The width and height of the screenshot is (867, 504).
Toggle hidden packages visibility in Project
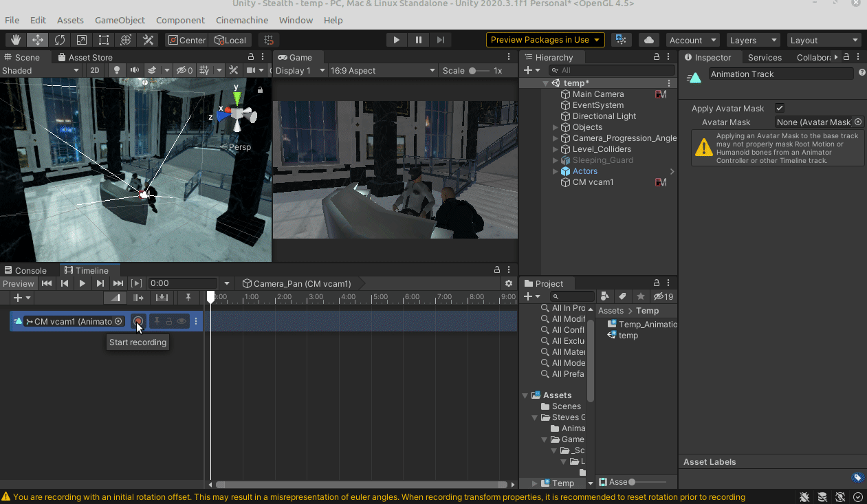click(x=663, y=296)
